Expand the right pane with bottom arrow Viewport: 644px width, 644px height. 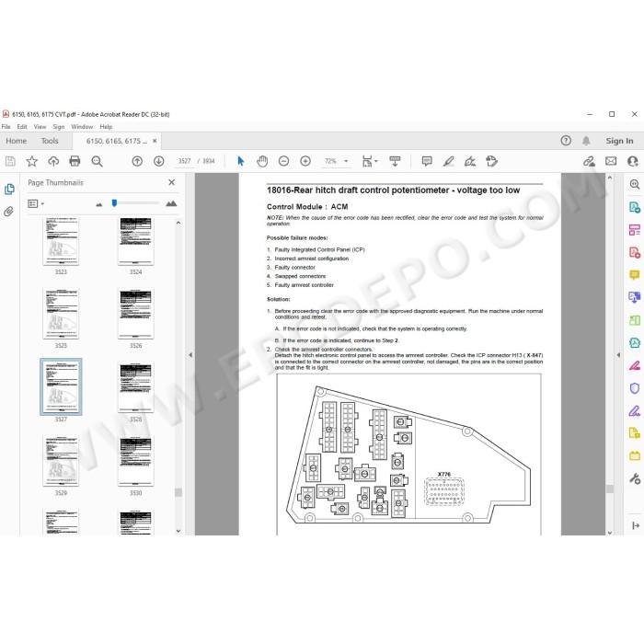pos(635,525)
